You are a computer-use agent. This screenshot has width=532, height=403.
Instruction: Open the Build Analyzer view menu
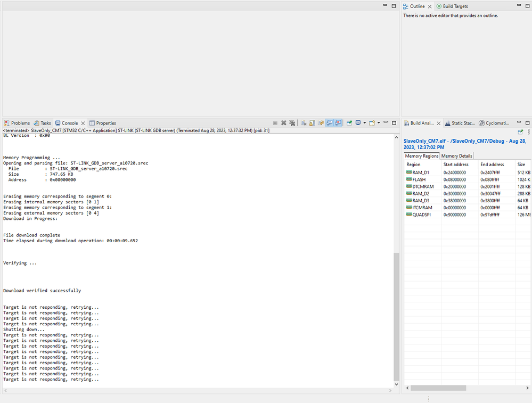coord(529,131)
